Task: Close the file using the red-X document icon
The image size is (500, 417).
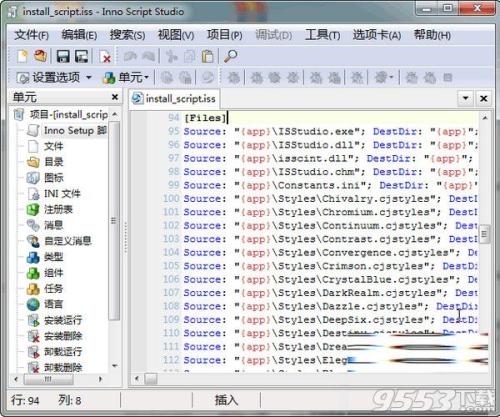Action: pyautogui.click(x=105, y=56)
